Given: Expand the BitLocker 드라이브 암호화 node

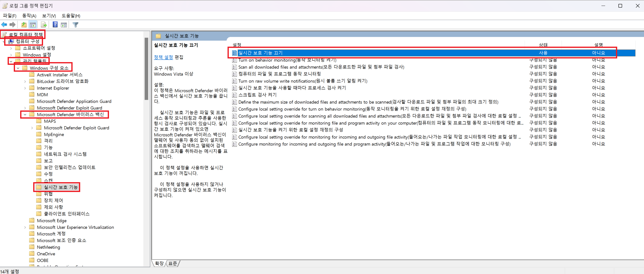Looking at the screenshot, I should point(25,81).
